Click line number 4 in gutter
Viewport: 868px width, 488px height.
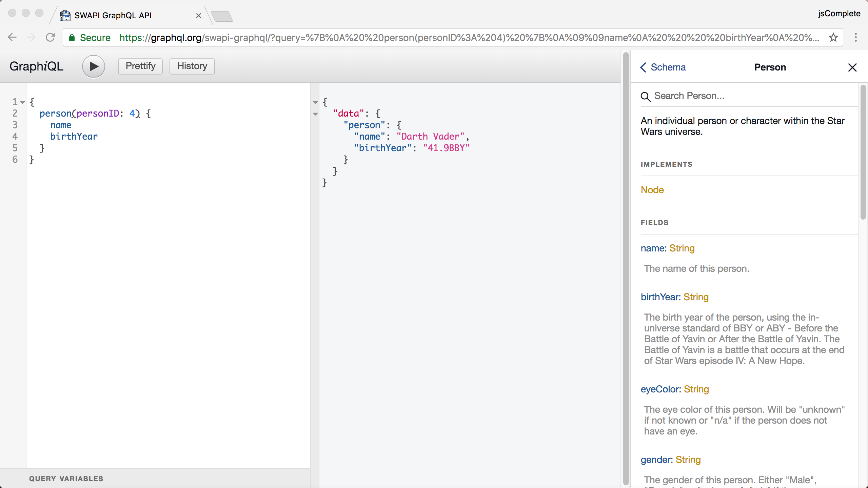point(15,137)
